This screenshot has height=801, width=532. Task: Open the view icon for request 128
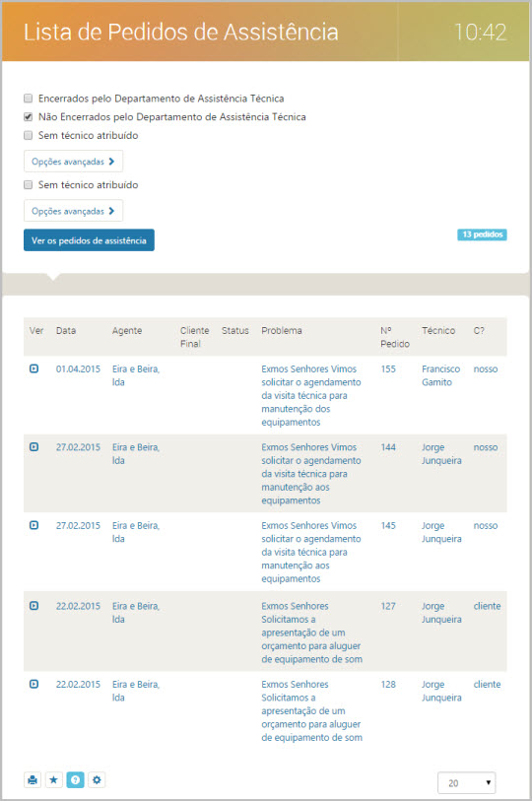coord(33,684)
